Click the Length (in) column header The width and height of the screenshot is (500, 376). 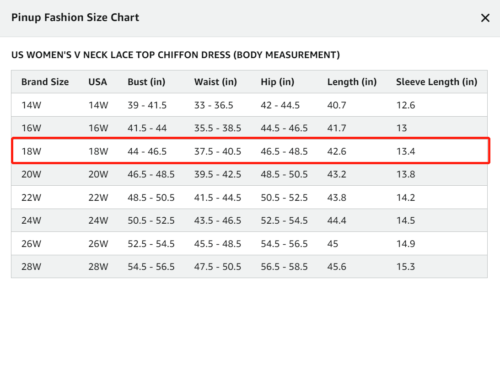click(352, 82)
